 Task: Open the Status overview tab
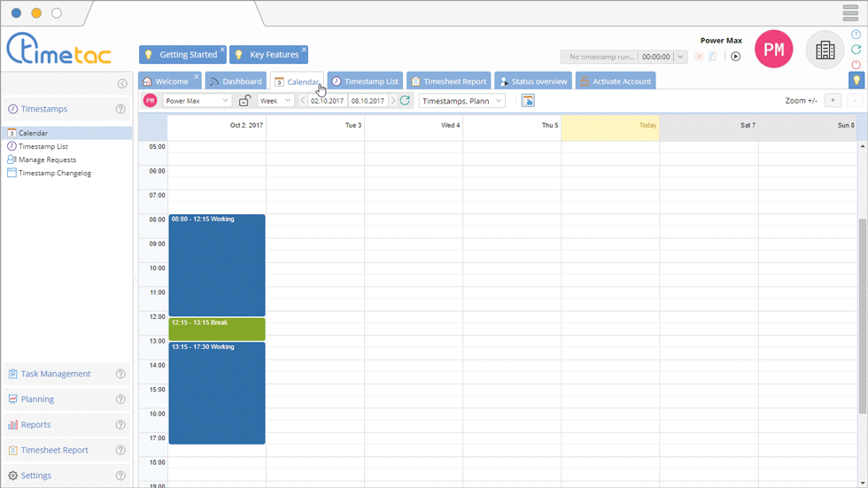(531, 81)
